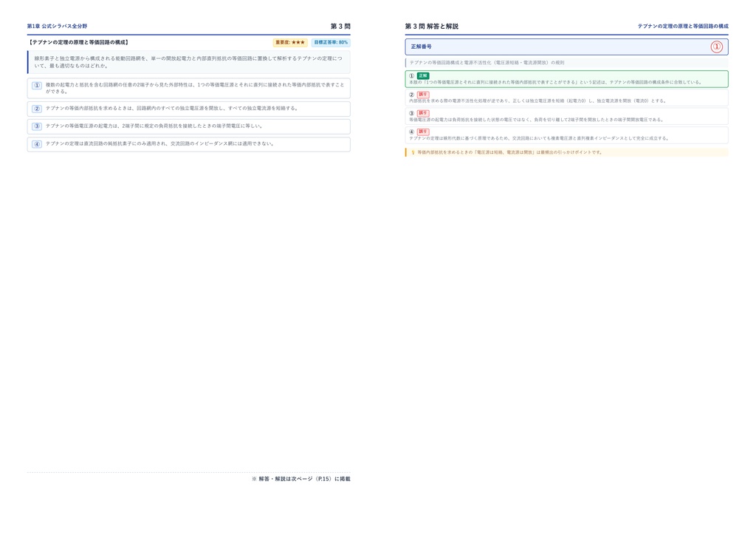Click the 目標正答率: 80% badge
The width and height of the screenshot is (756, 535).
tap(331, 42)
